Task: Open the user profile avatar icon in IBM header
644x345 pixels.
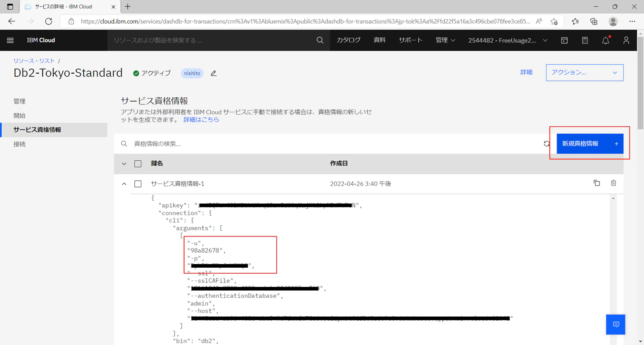Action: (626, 40)
